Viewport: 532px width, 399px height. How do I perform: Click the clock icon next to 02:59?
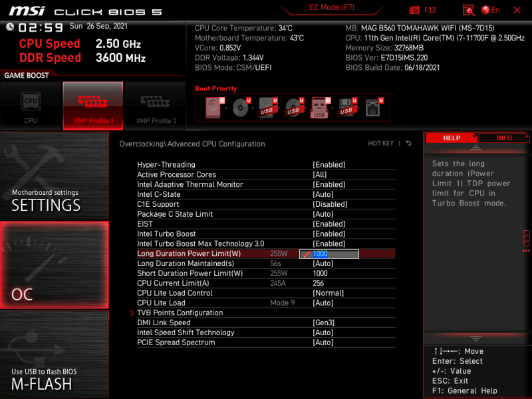10,27
